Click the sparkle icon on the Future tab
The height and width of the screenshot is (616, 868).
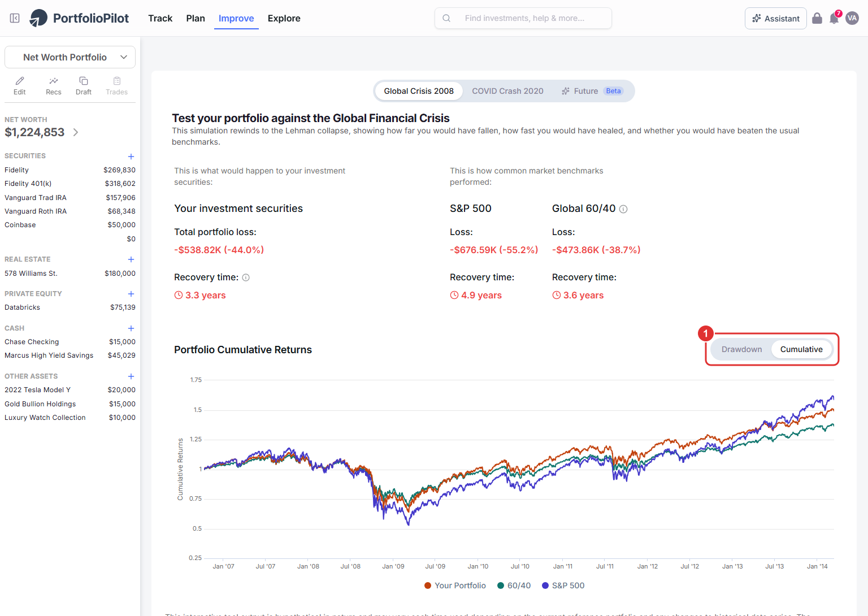point(566,91)
